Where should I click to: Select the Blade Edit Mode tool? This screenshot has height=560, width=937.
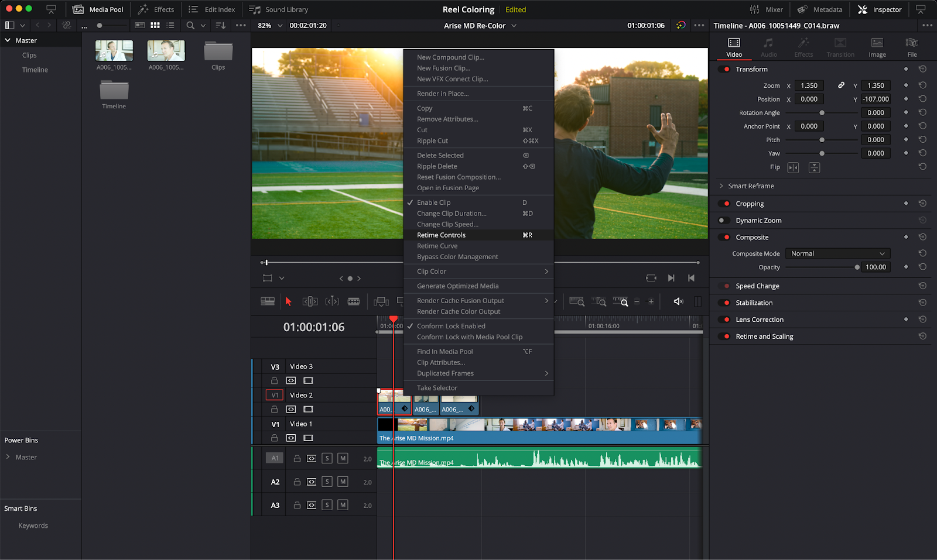click(x=354, y=301)
